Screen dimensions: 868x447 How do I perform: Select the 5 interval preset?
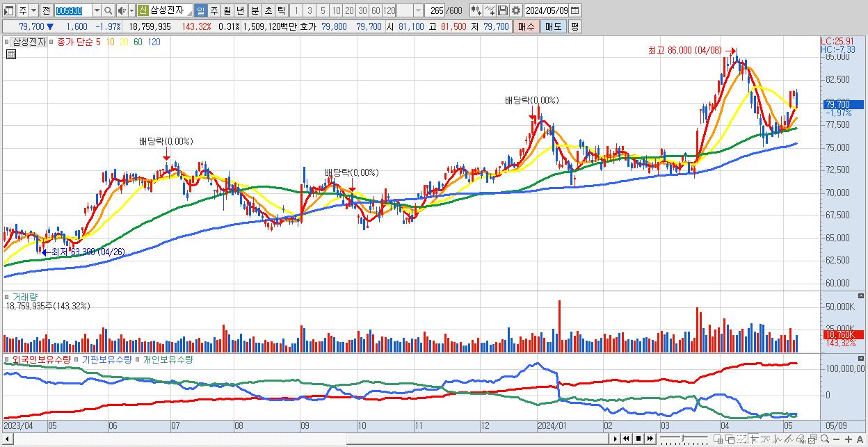(x=323, y=10)
